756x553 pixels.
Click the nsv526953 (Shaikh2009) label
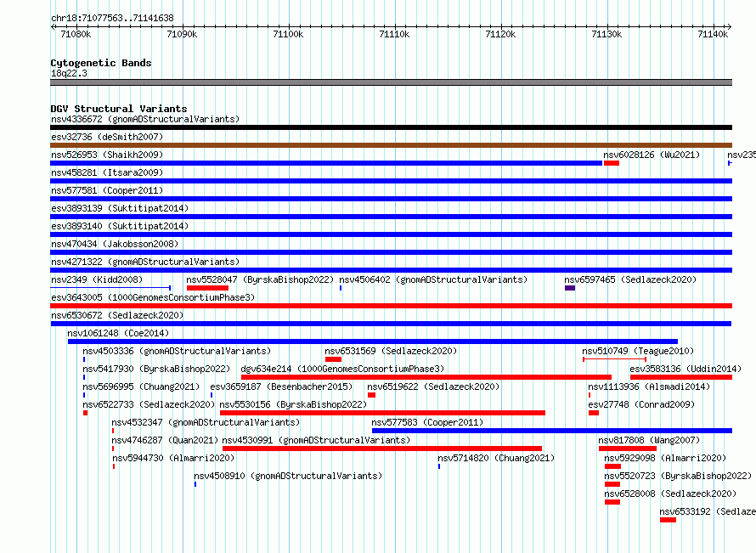click(x=107, y=155)
